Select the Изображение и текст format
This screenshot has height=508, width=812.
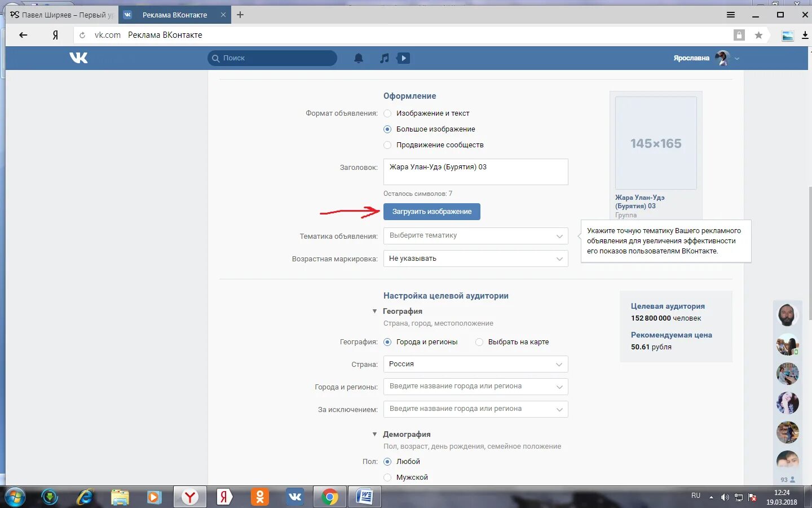point(387,113)
